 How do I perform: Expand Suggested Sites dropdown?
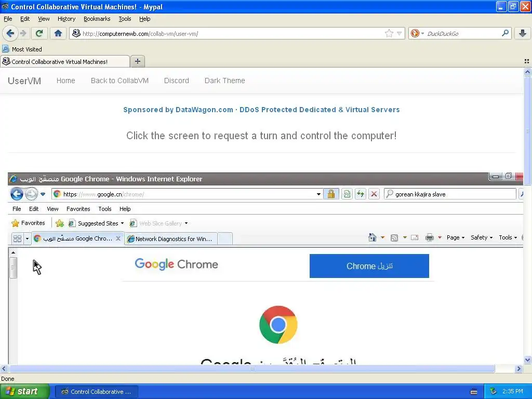point(122,223)
